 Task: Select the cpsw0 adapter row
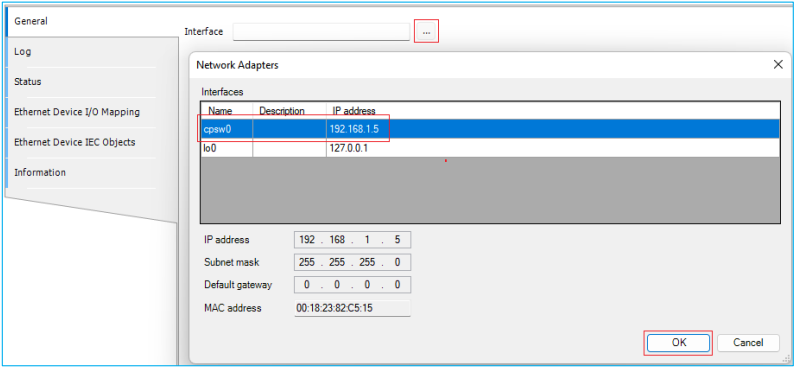coord(490,129)
